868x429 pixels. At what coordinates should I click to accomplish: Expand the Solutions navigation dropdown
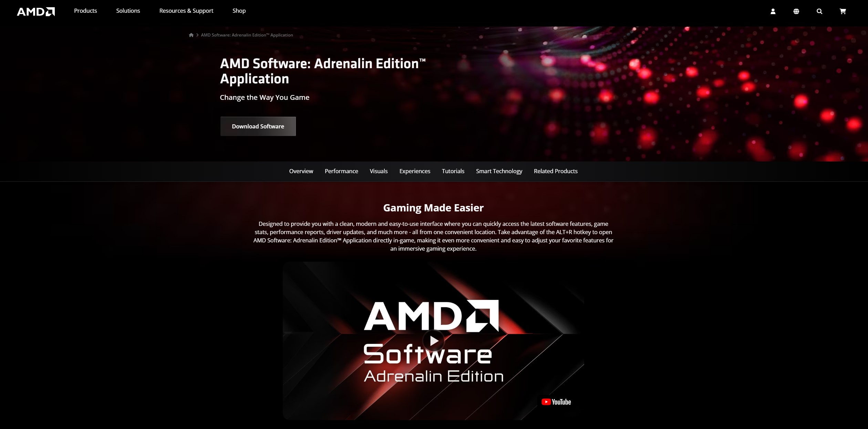click(x=128, y=11)
